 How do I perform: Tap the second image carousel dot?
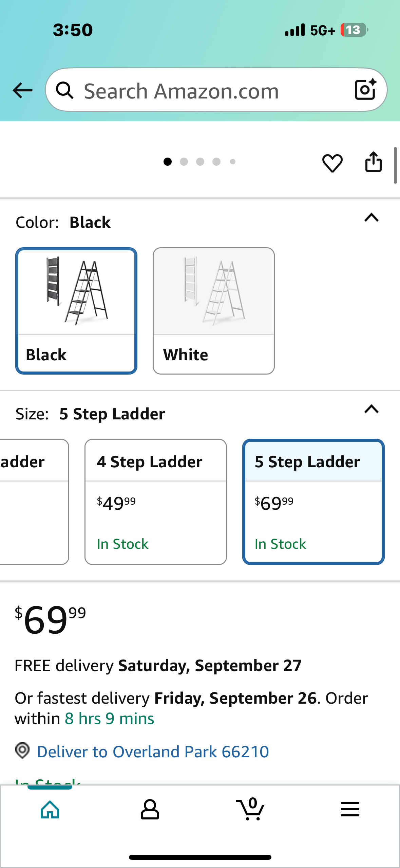click(184, 162)
